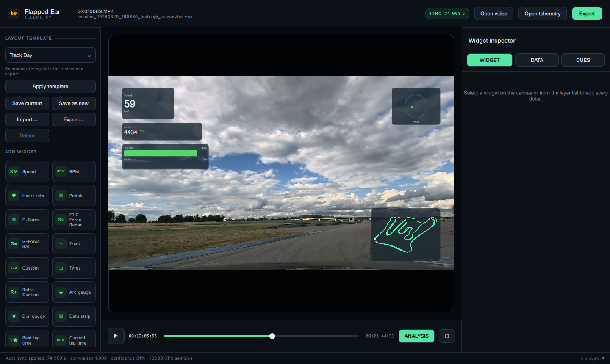Select the Speed overlay widget on canvas
The width and height of the screenshot is (610, 364).
(x=148, y=103)
